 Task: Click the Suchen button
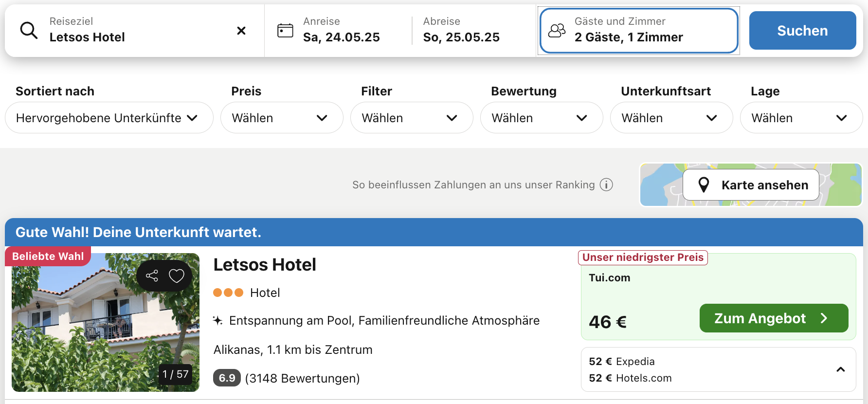(x=802, y=31)
